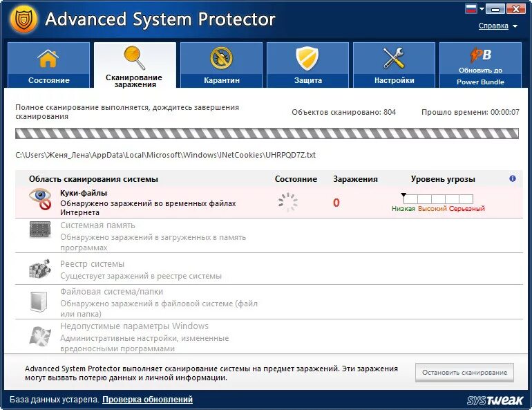Close the Advanced System Protector window
This screenshot has width=532, height=410.
515,9
